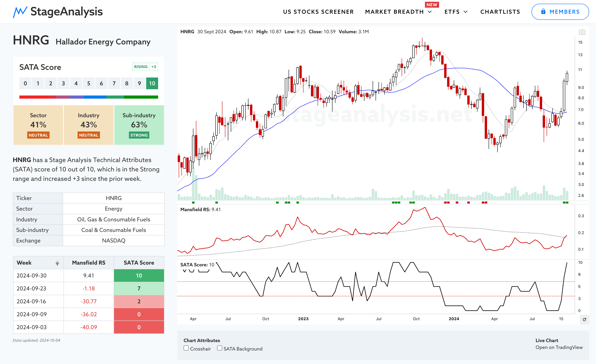Click the 2023 label on time axis
This screenshot has width=596, height=364.
tap(303, 319)
